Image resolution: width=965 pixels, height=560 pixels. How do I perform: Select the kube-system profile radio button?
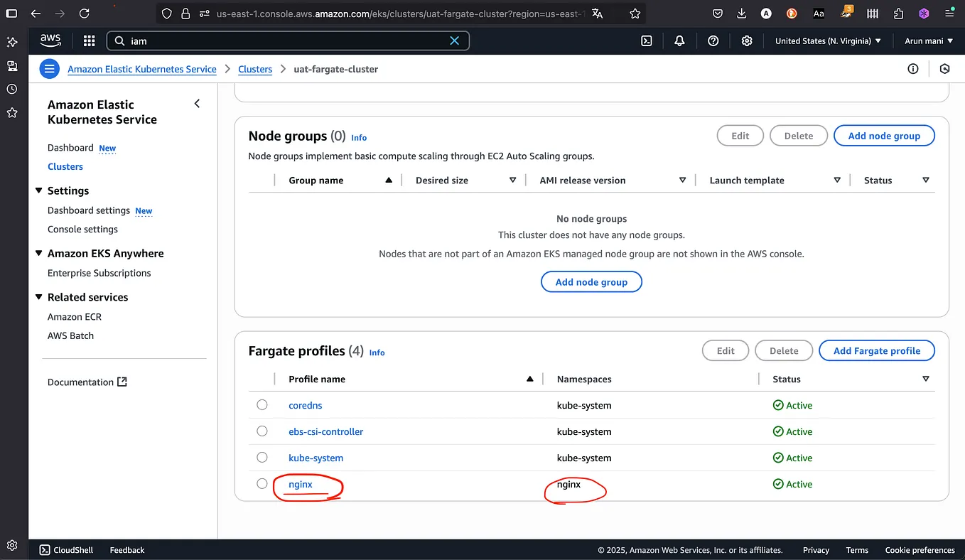click(262, 457)
